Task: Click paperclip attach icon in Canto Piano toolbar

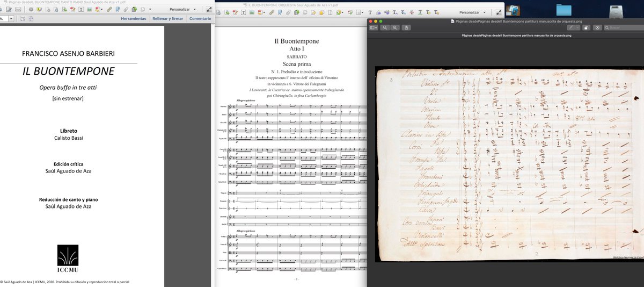Action: (x=126, y=9)
